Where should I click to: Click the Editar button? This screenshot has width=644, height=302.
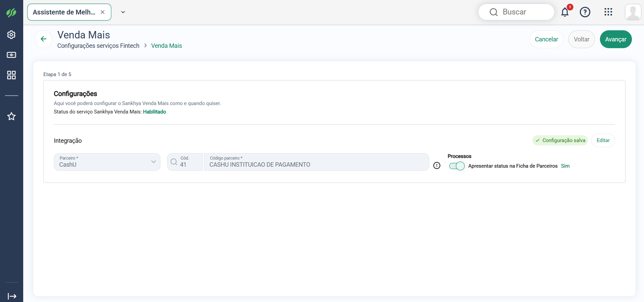click(603, 140)
